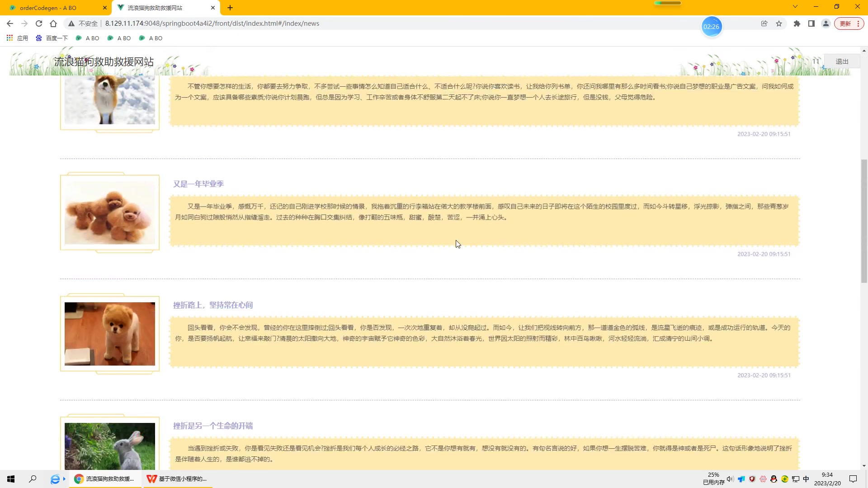Open the article 挫折路上，坚持常在心间
The image size is (868, 488).
(213, 305)
